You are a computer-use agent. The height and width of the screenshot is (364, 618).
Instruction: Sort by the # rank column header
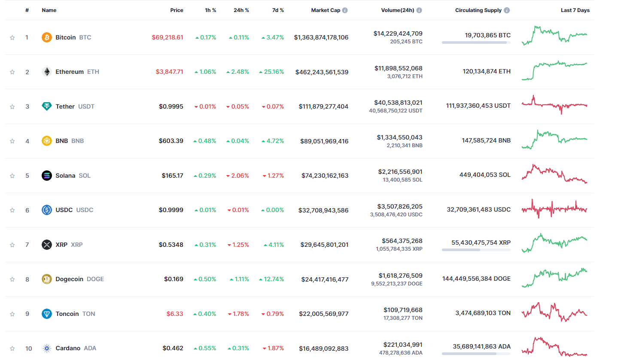pyautogui.click(x=27, y=10)
